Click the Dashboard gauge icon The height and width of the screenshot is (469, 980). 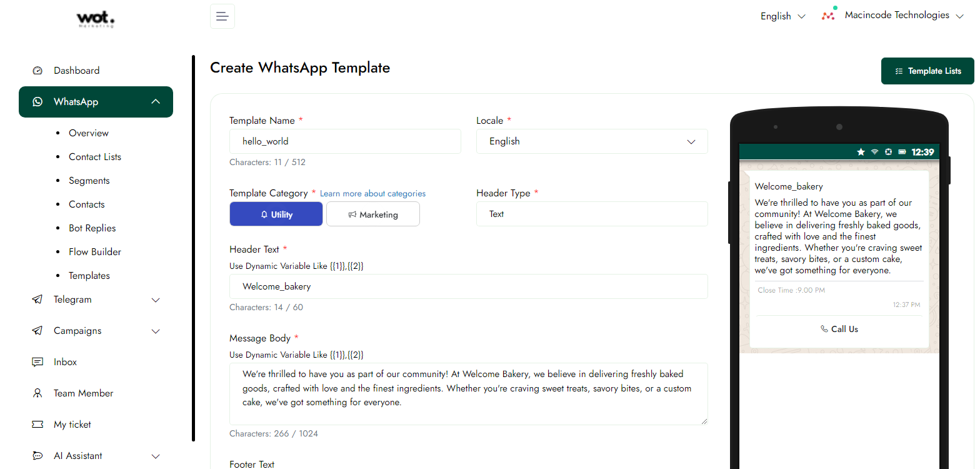pyautogui.click(x=37, y=71)
